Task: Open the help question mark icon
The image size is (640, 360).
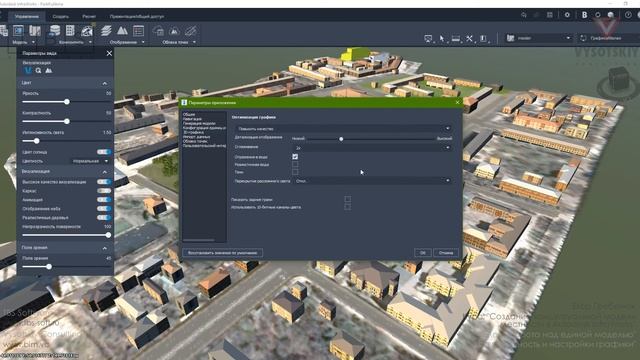Action: [628, 15]
